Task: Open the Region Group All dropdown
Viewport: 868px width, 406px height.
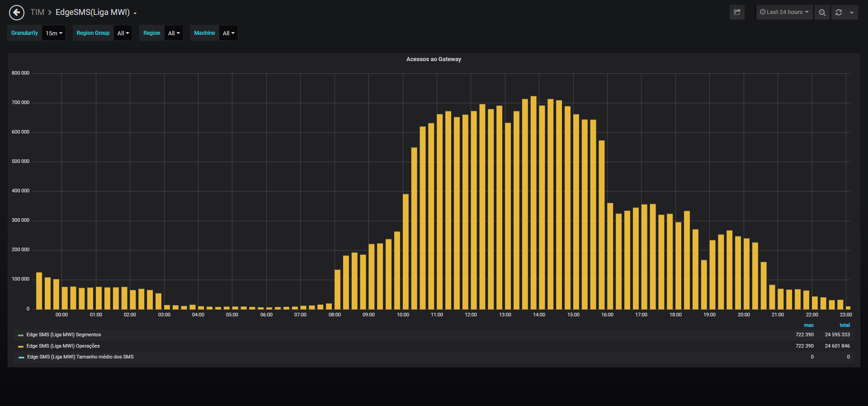Action: coord(123,33)
